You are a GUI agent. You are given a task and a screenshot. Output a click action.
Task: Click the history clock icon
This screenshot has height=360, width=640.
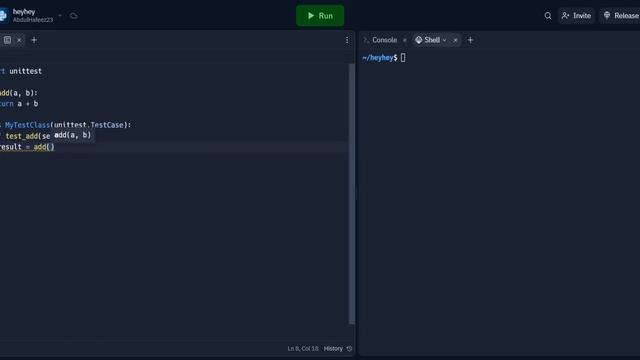349,349
